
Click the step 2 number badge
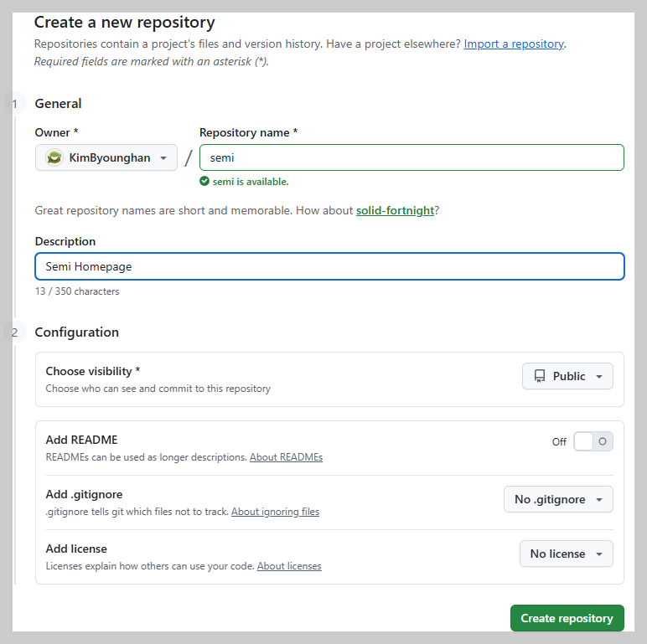[x=14, y=332]
